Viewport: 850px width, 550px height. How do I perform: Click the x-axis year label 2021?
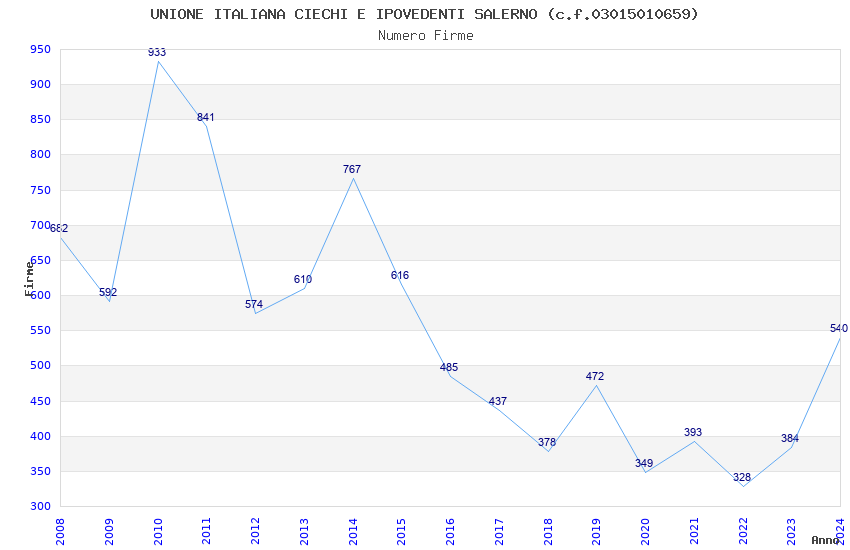pos(694,531)
